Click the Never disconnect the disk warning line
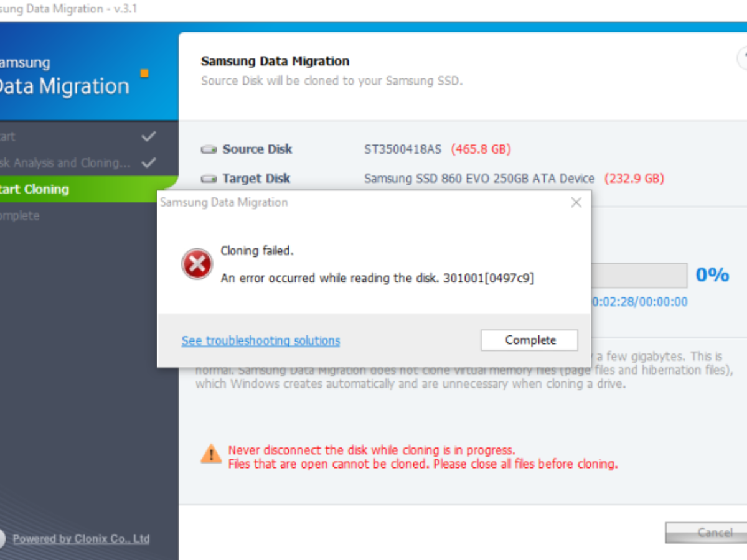Viewport: 747px width, 560px height. pyautogui.click(x=372, y=450)
